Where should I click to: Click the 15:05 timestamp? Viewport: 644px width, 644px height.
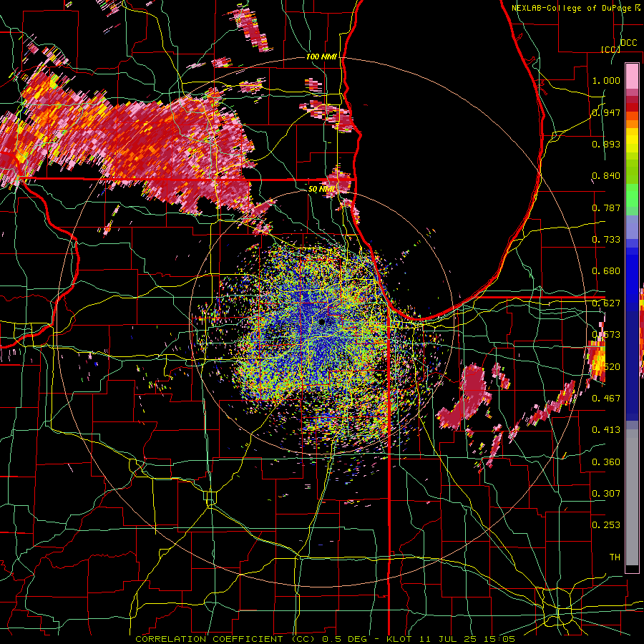click(501, 639)
